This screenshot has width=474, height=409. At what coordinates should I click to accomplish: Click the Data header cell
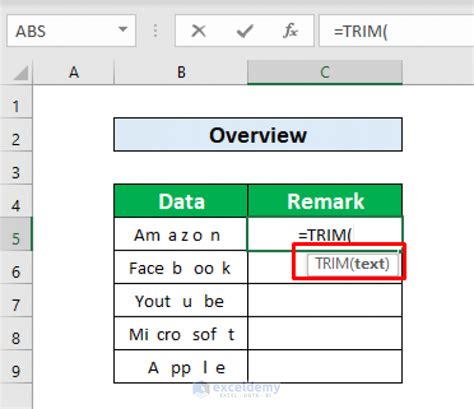point(181,201)
